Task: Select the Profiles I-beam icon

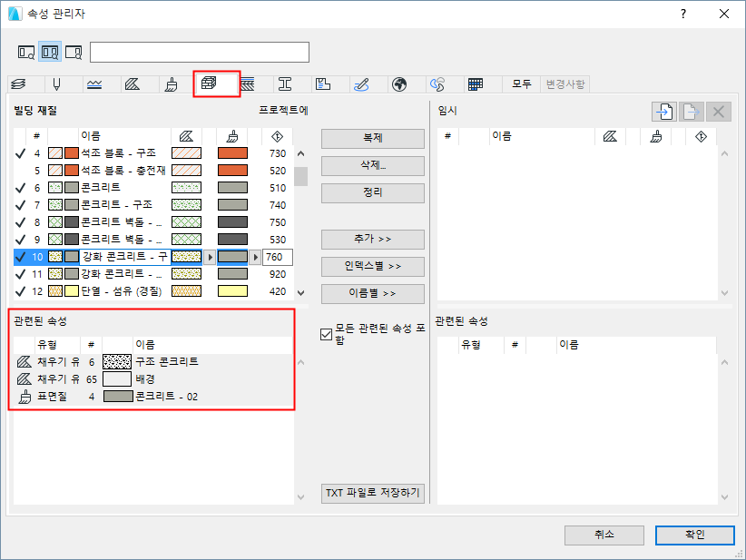Action: 286,84
